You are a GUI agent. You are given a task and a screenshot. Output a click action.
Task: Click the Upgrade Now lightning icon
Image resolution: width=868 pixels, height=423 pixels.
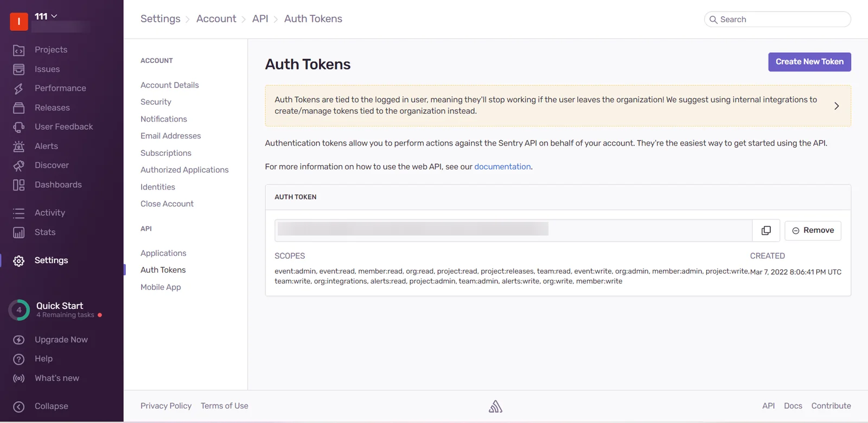(18, 340)
